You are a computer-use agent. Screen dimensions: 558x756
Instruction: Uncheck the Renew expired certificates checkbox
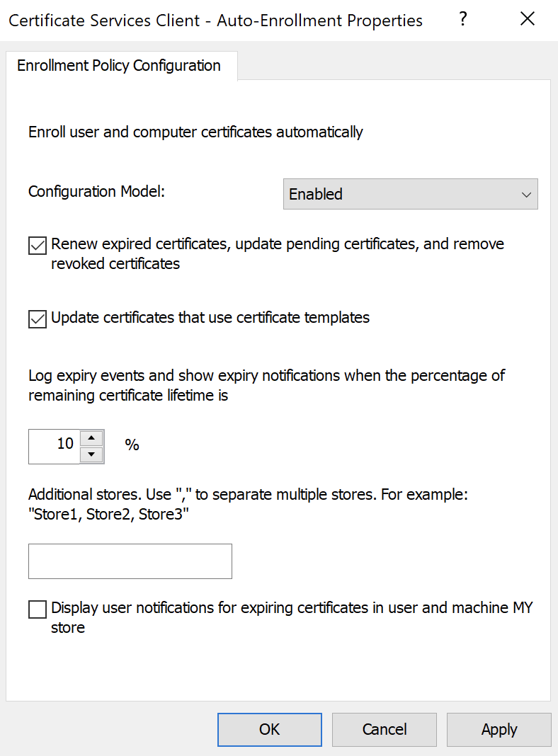(38, 246)
